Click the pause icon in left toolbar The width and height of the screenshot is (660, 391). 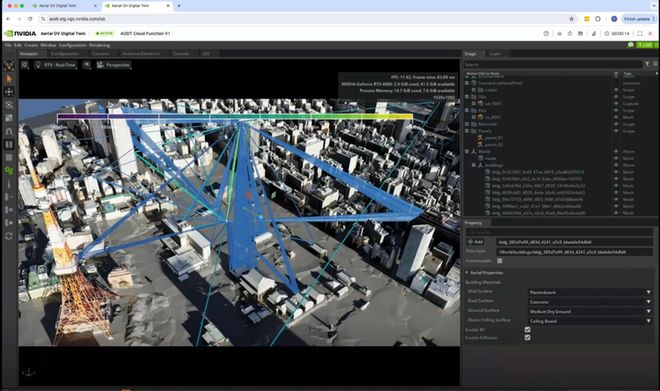[x=9, y=144]
